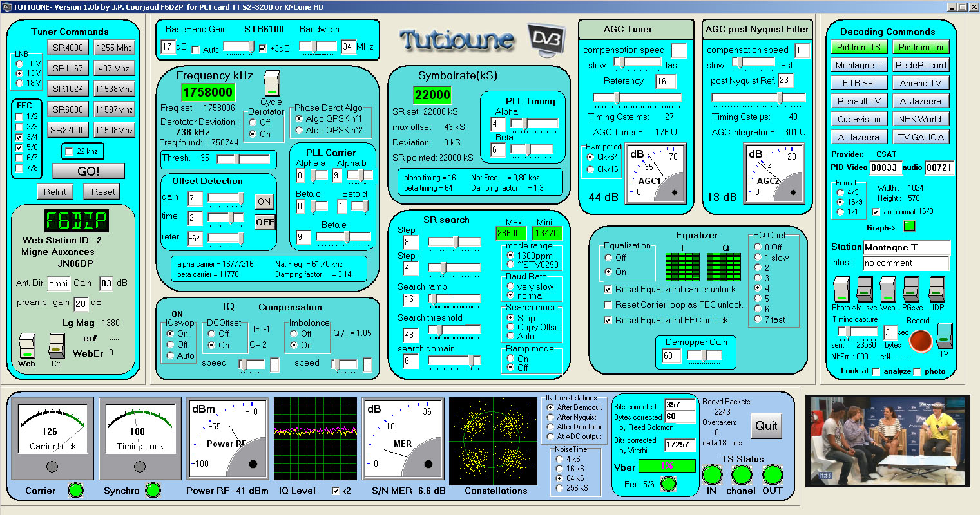Screen dimensions: 980x515
Task: Uncheck the +3dB BaseBand Gain checkbox
Action: tap(262, 48)
